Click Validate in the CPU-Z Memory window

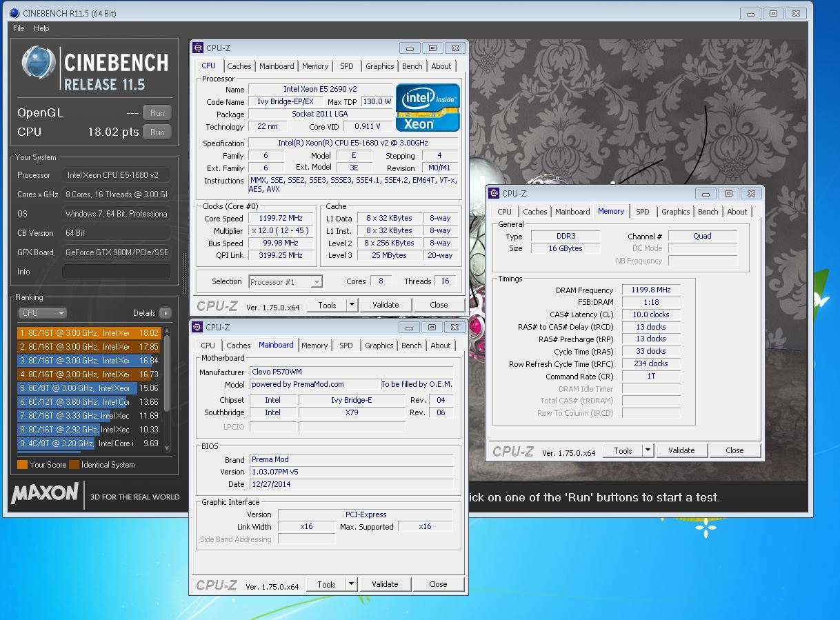click(681, 450)
